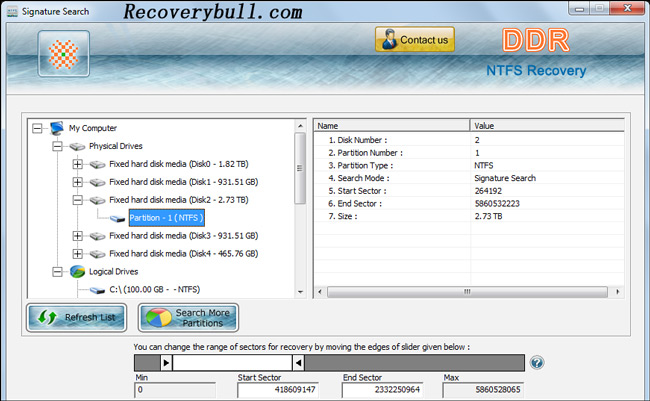Click the Physical Drives disk icon
The width and height of the screenshot is (650, 401).
(x=77, y=146)
